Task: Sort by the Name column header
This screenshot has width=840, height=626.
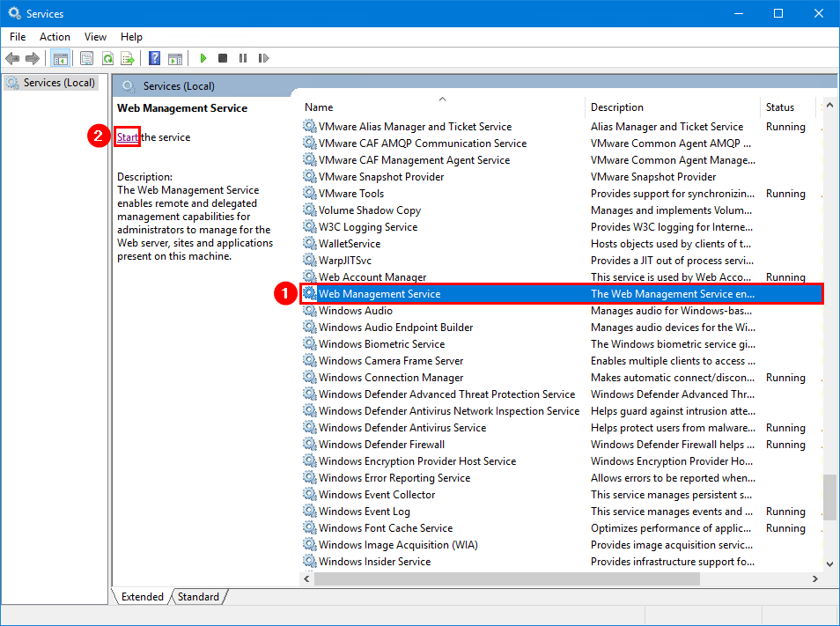Action: click(x=443, y=107)
